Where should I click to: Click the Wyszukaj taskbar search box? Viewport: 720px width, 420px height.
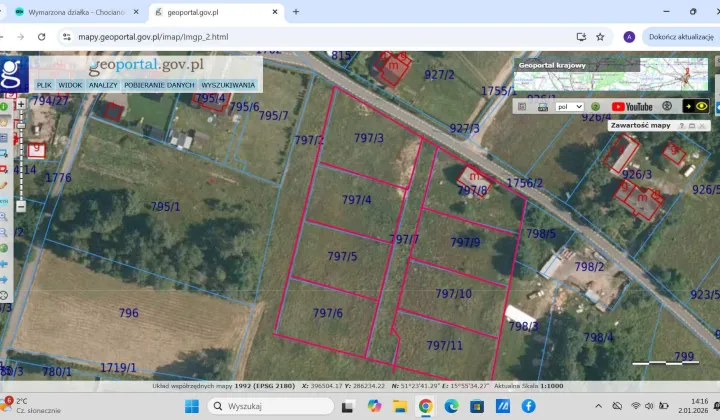(x=271, y=406)
